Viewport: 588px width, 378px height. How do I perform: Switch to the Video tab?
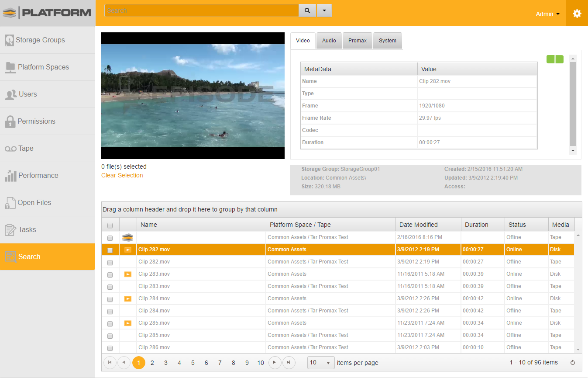303,41
